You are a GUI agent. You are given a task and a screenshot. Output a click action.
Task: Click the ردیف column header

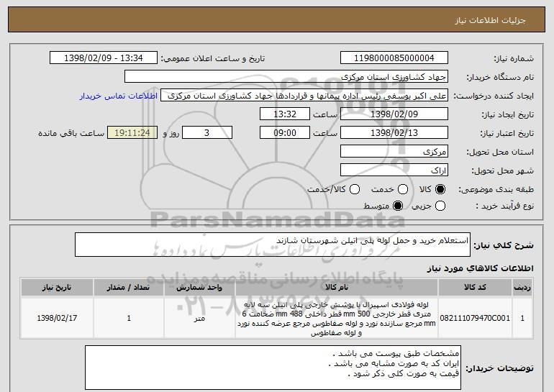pyautogui.click(x=522, y=288)
